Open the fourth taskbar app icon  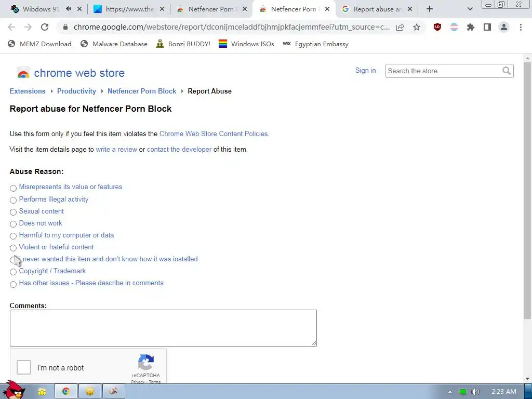(x=113, y=392)
